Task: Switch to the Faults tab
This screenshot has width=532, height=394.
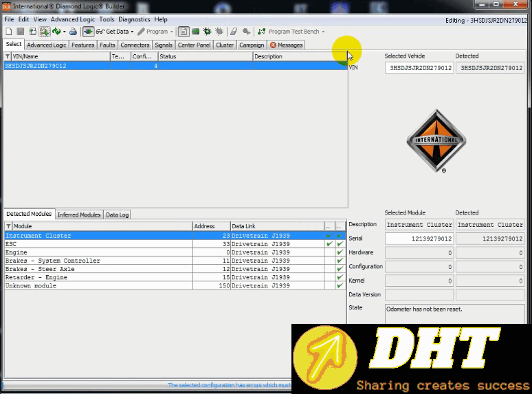Action: click(107, 45)
